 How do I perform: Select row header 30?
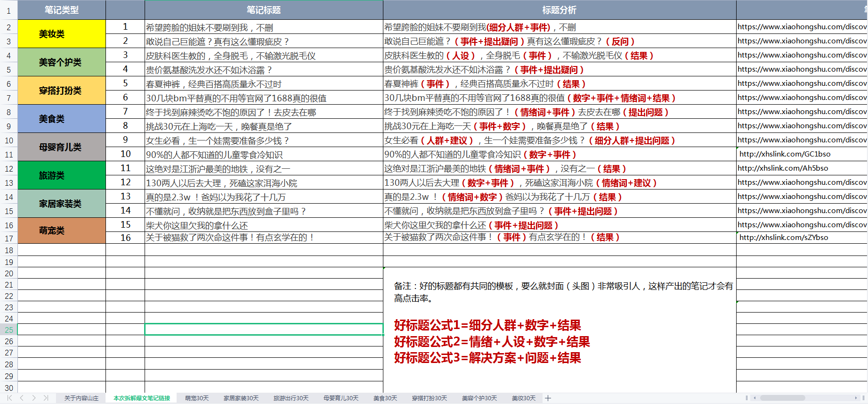tap(8, 388)
